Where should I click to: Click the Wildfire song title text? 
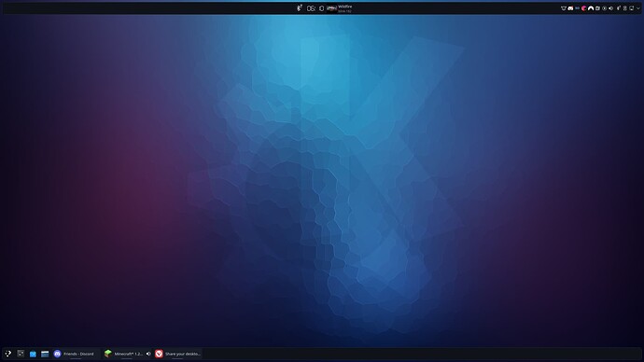click(x=345, y=7)
